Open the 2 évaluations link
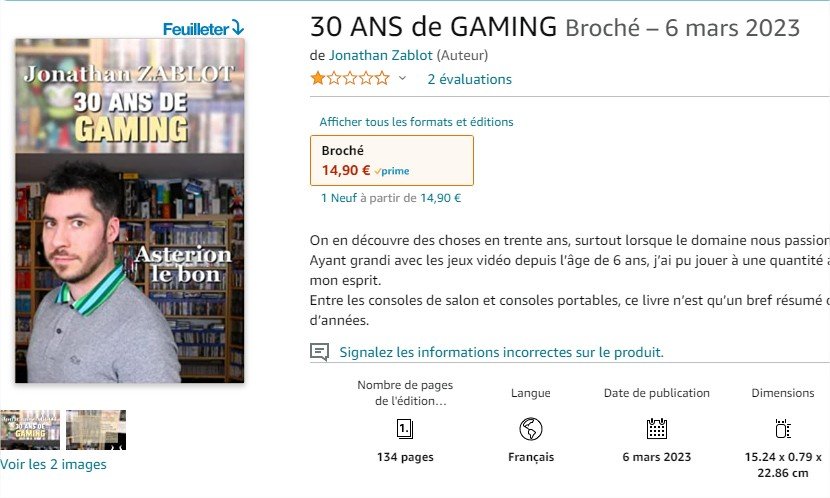830x498 pixels. 470,79
